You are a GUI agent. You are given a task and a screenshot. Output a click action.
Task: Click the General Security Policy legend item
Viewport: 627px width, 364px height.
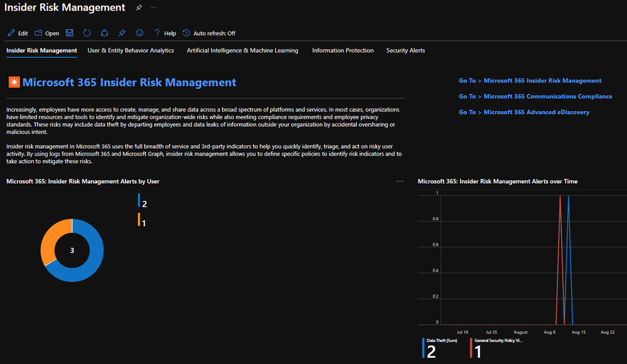point(496,348)
